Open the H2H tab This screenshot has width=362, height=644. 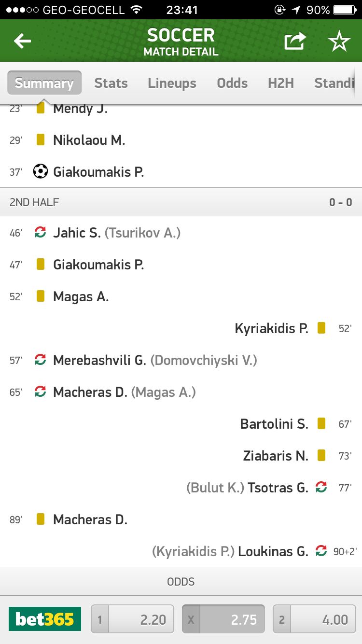281,83
